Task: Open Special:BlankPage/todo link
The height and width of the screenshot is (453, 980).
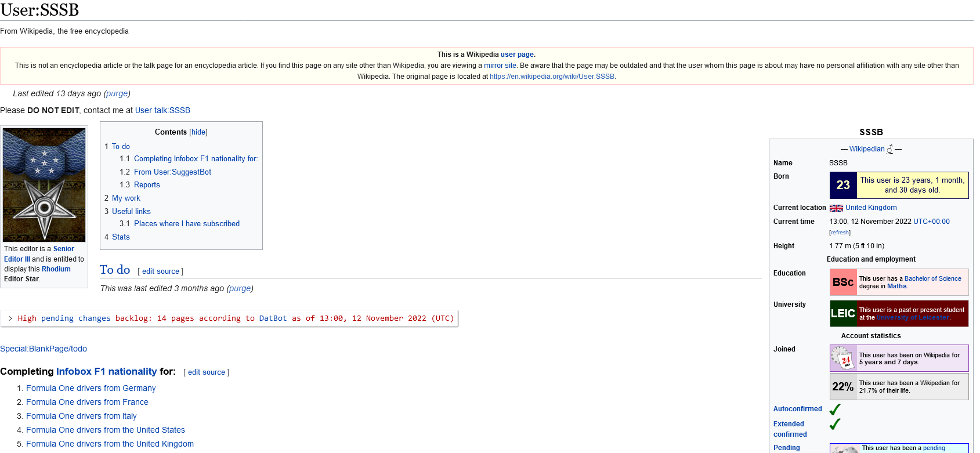Action: pos(44,349)
